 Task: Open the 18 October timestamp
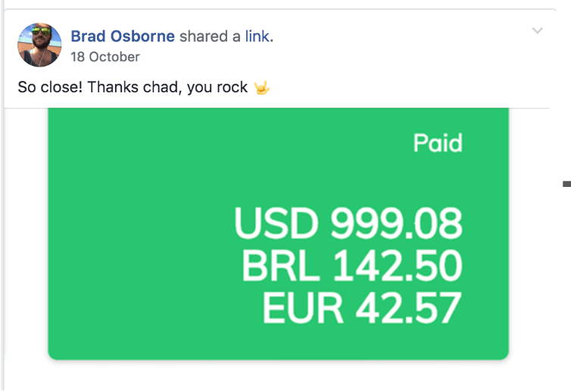[105, 57]
